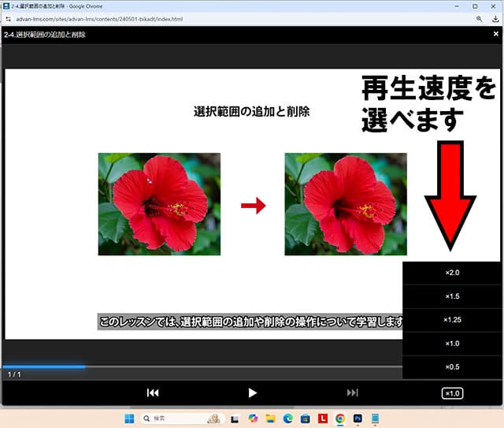Image resolution: width=504 pixels, height=428 pixels.
Task: Choose ×1.0 speed in popup list
Action: click(452, 344)
